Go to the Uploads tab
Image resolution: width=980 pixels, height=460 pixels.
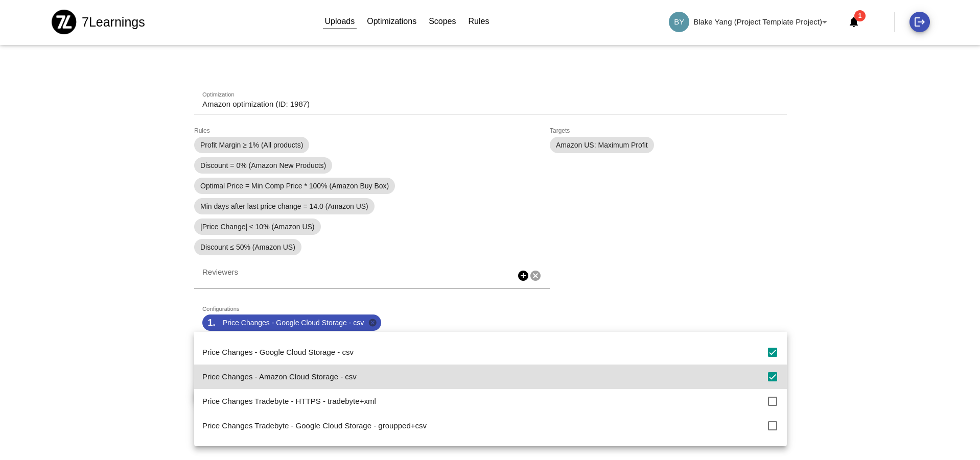340,21
